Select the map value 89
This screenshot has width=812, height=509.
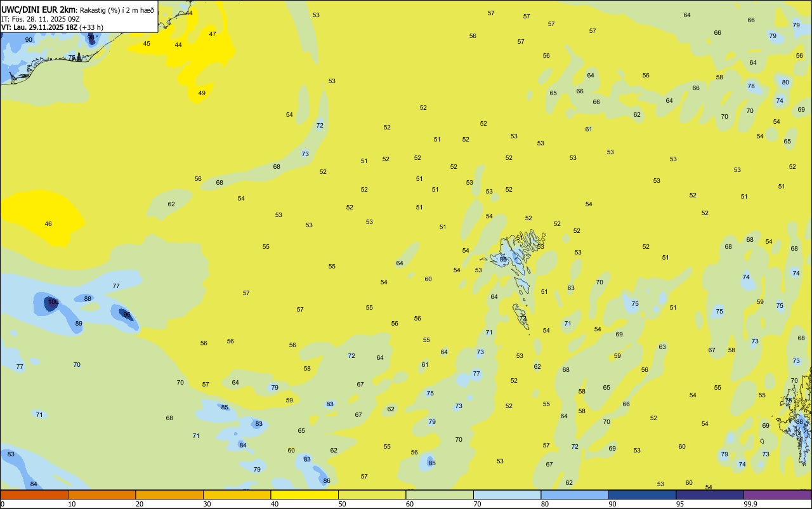79,324
